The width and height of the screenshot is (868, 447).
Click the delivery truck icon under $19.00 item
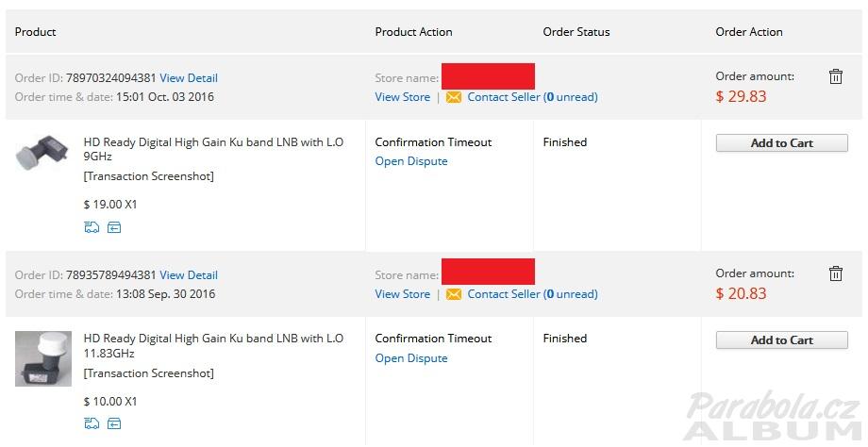92,227
